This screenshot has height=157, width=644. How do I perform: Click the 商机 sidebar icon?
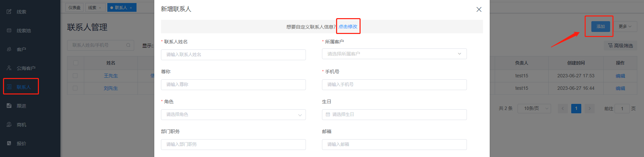[9, 125]
